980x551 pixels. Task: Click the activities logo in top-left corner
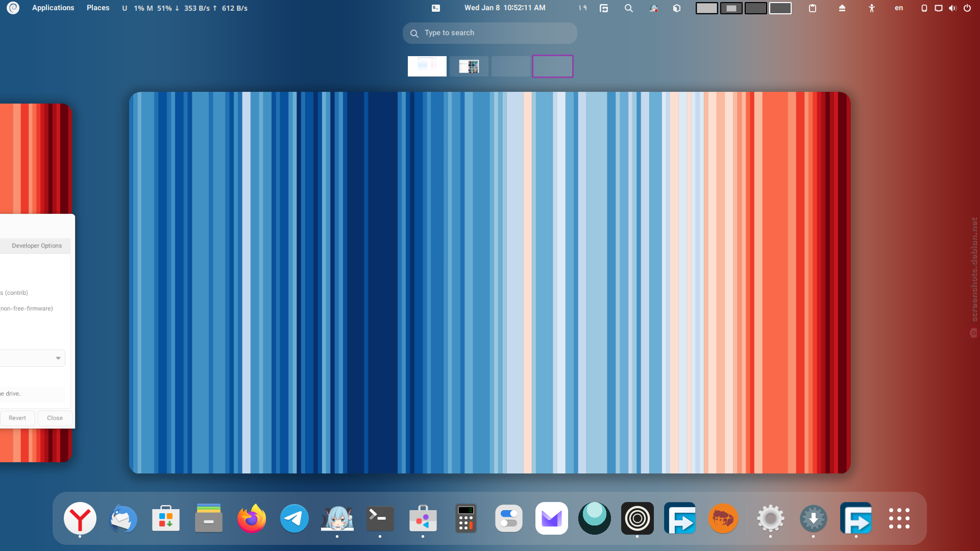click(13, 8)
